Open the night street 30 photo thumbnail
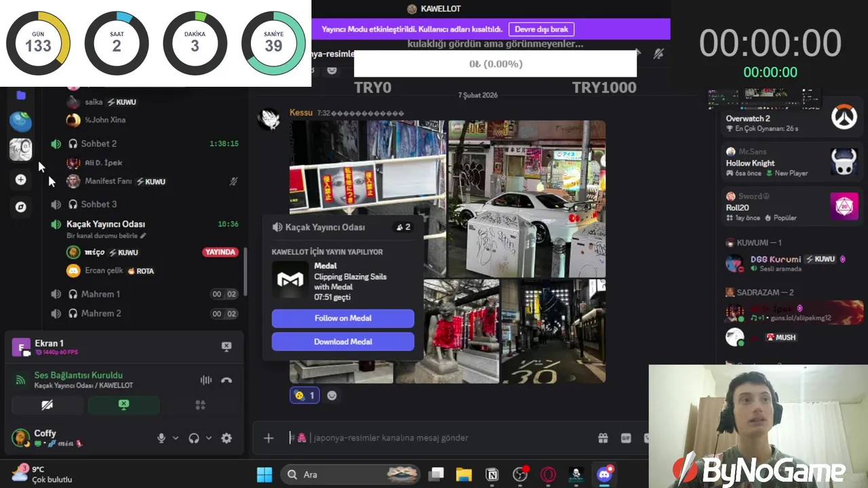868x488 pixels. [x=553, y=331]
